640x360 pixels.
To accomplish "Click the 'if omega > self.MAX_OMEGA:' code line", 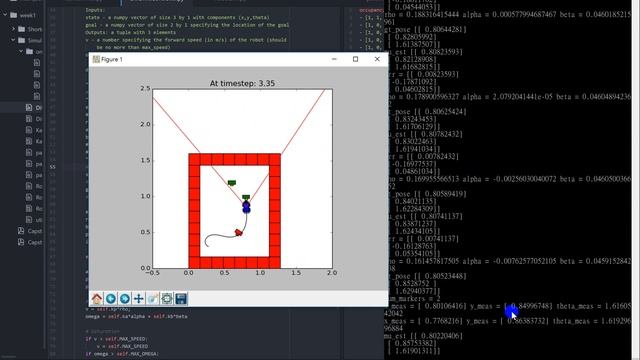I will [x=122, y=353].
